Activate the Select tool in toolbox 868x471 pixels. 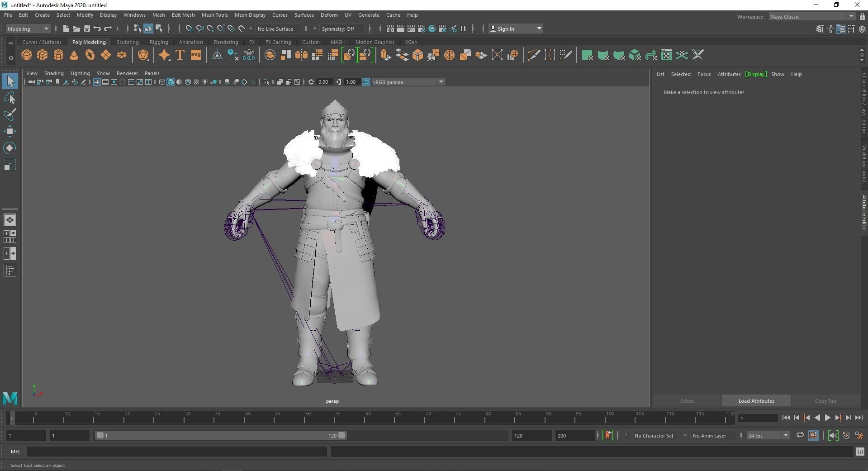tap(10, 81)
